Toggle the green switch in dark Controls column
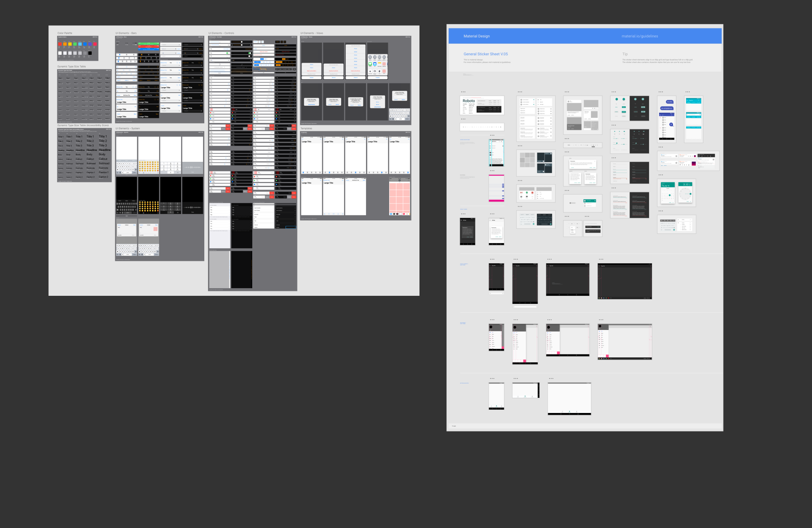812x528 pixels. (x=249, y=53)
